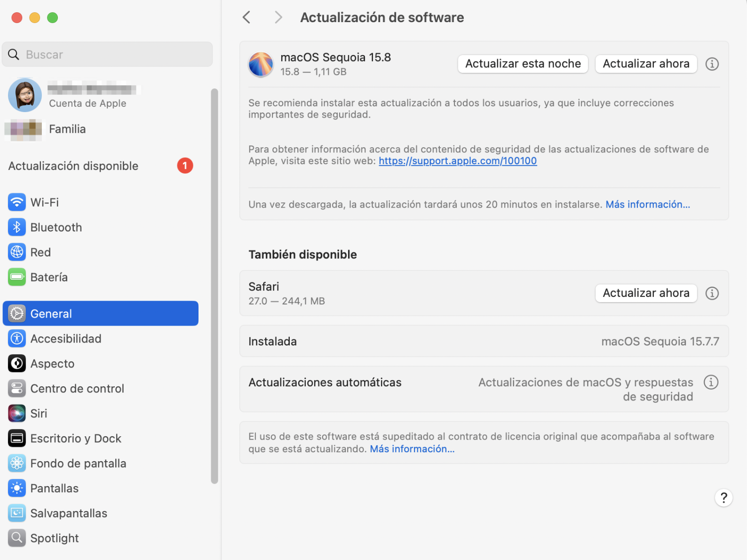Viewport: 747px width, 560px height.
Task: Click the General gear icon
Action: tap(17, 313)
